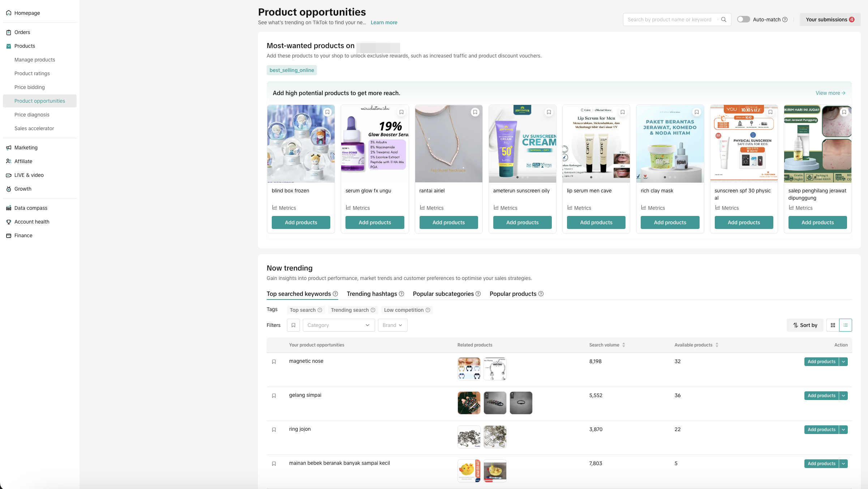Click the search magnifier icon

[x=723, y=20]
